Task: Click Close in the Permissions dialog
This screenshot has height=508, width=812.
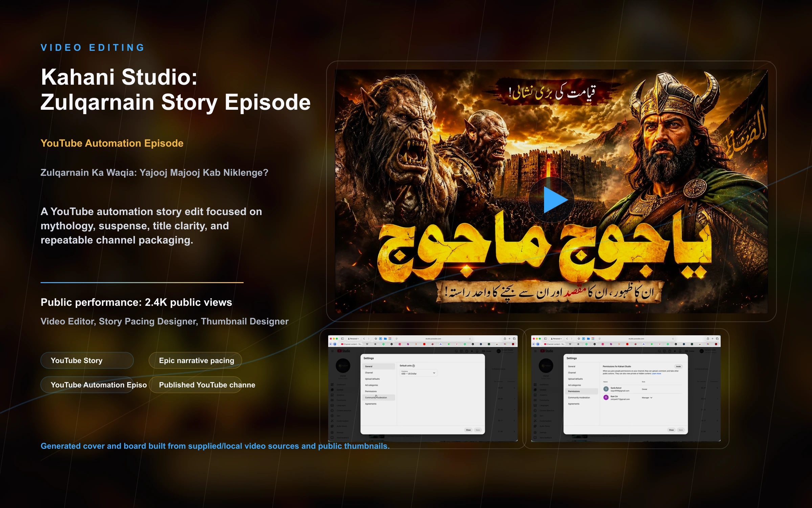Action: 671,430
